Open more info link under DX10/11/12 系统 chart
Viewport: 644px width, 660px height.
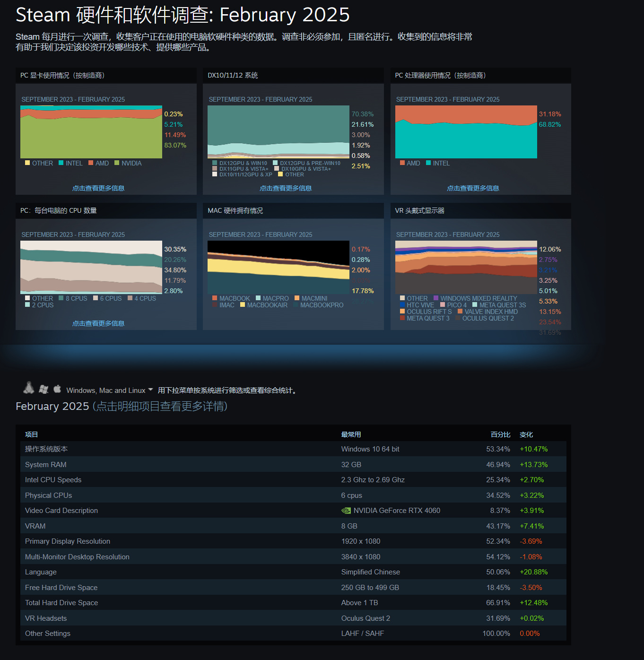click(x=286, y=188)
